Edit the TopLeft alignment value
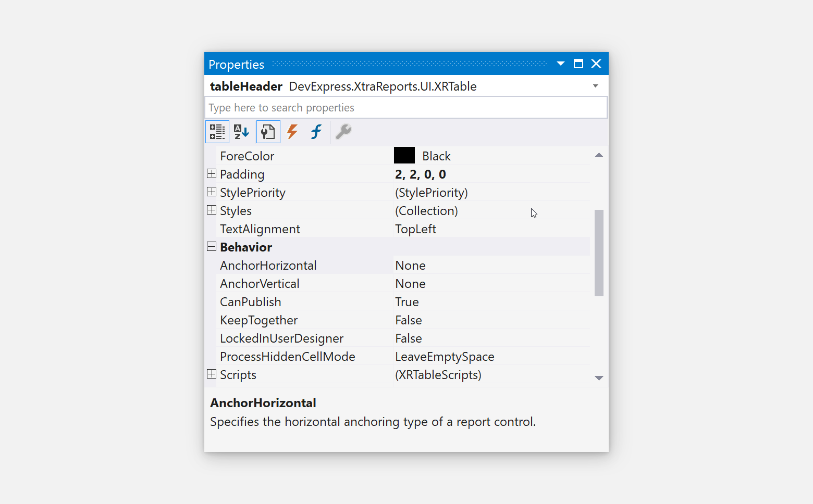Screen dimensions: 813x504 point(415,229)
